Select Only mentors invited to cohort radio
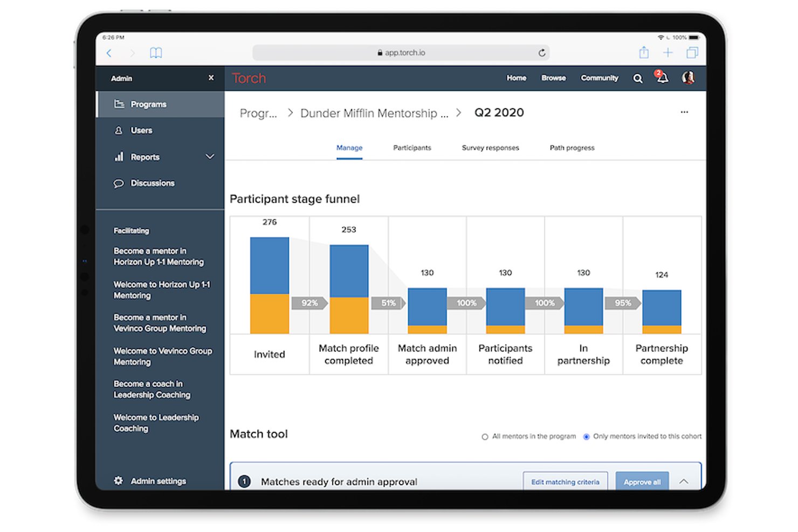Image resolution: width=798 pixels, height=532 pixels. pos(586,437)
